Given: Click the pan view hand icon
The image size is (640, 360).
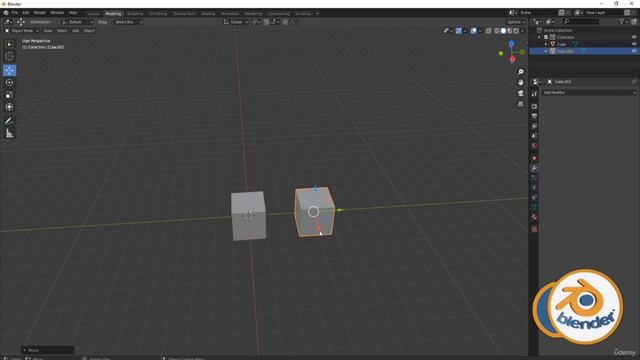Looking at the screenshot, I should [520, 82].
